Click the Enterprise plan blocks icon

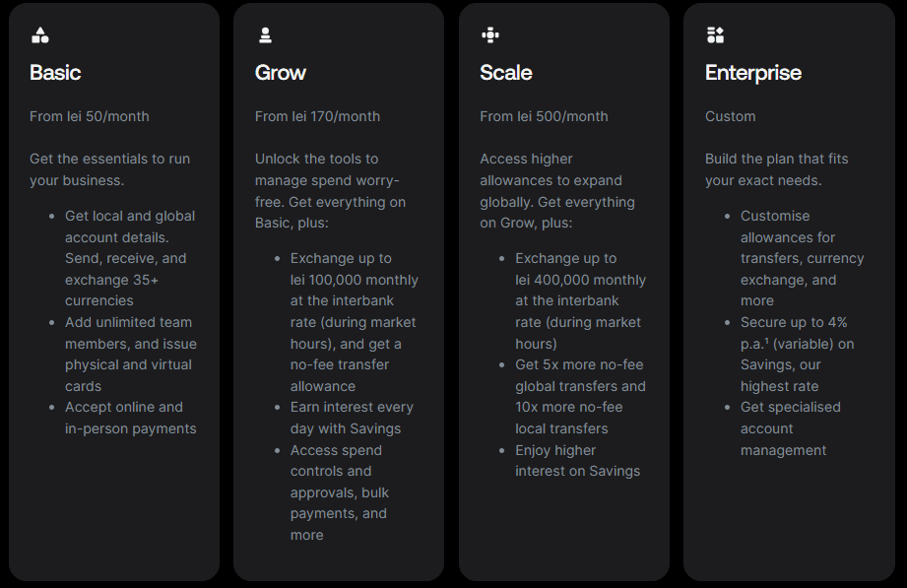coord(715,35)
